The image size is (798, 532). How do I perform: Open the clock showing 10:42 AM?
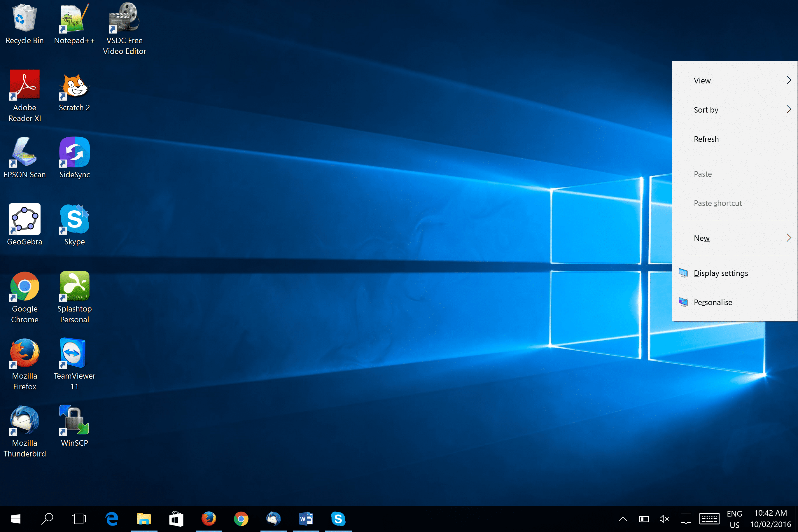click(x=770, y=519)
